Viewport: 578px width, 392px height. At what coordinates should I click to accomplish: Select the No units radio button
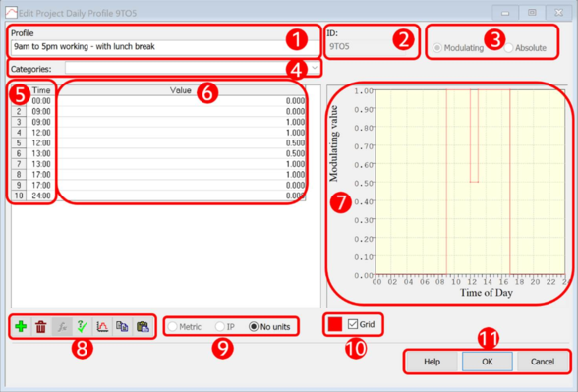[254, 327]
